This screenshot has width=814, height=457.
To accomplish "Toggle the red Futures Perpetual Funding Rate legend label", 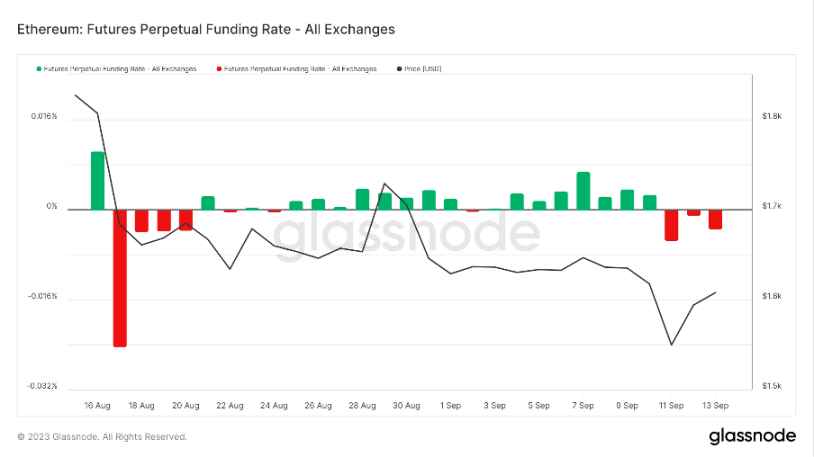I will [300, 69].
